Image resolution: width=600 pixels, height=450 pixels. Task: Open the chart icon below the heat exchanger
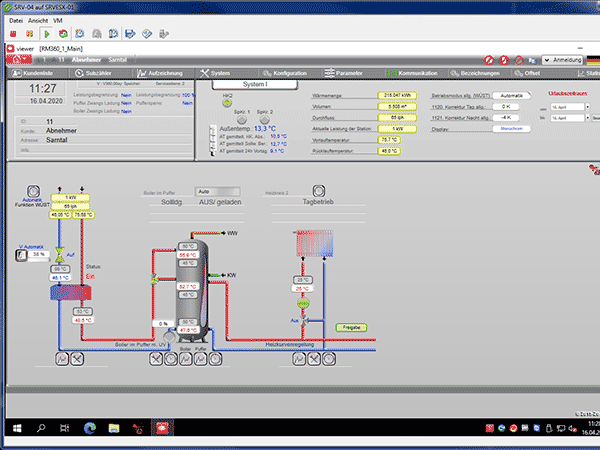pos(62,359)
